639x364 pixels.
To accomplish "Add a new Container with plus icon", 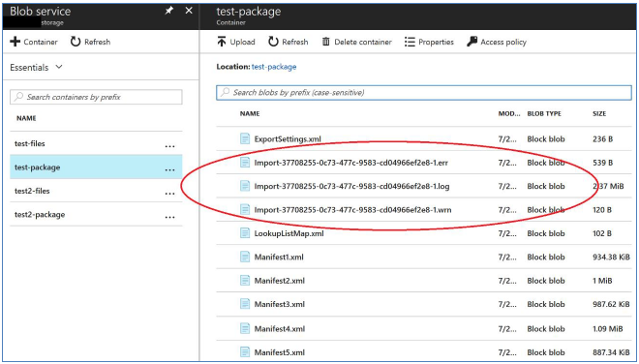I will (34, 42).
